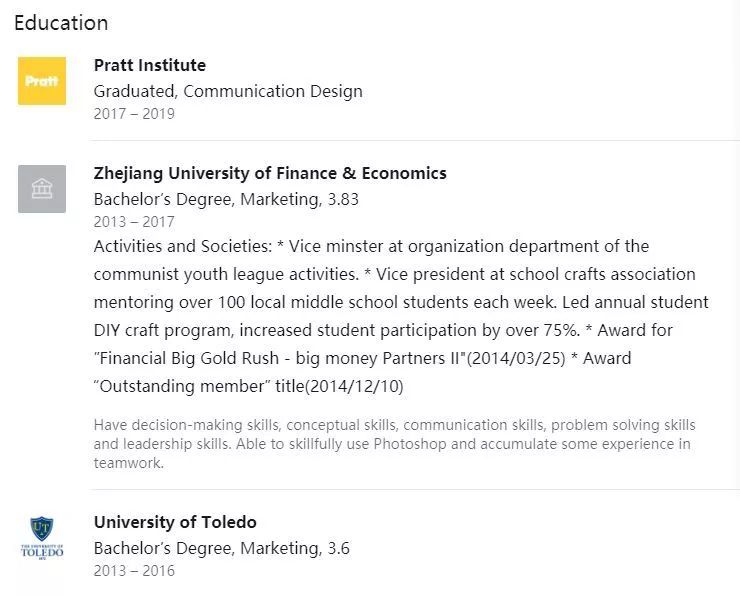
Task: Select Graduated, Communication Design degree text
Action: click(228, 91)
